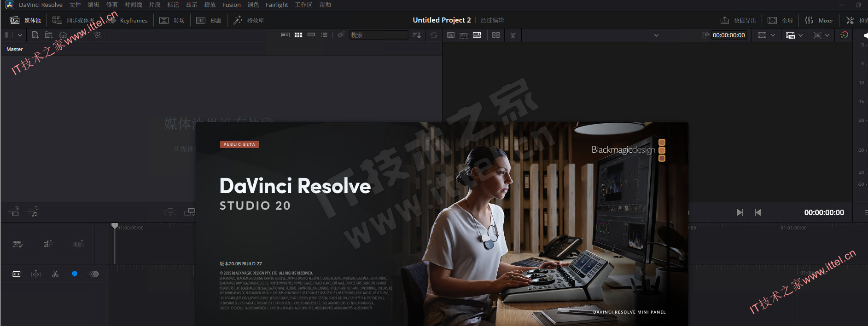The height and width of the screenshot is (326, 868).
Task: Switch viewer to source tape mode
Action: click(464, 35)
